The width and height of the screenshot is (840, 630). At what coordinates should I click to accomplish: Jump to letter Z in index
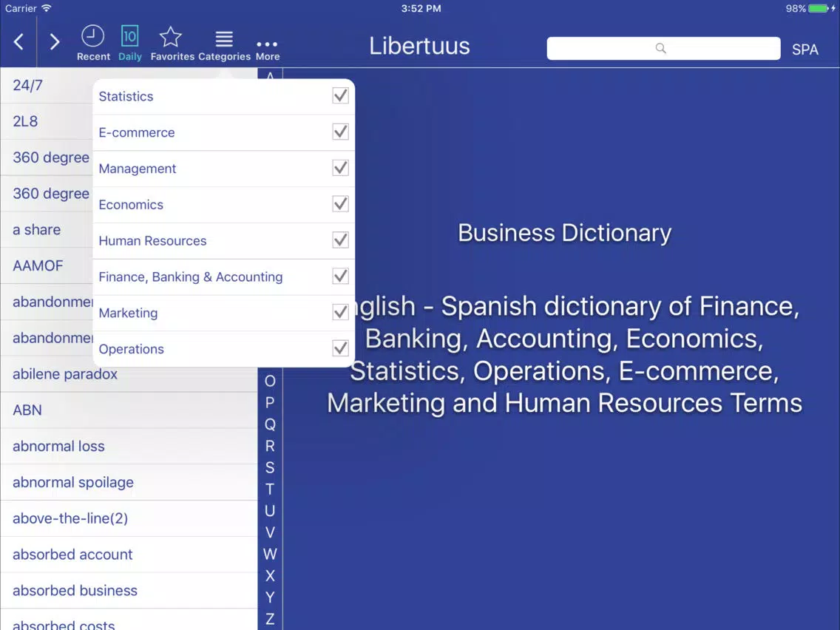coord(270,619)
